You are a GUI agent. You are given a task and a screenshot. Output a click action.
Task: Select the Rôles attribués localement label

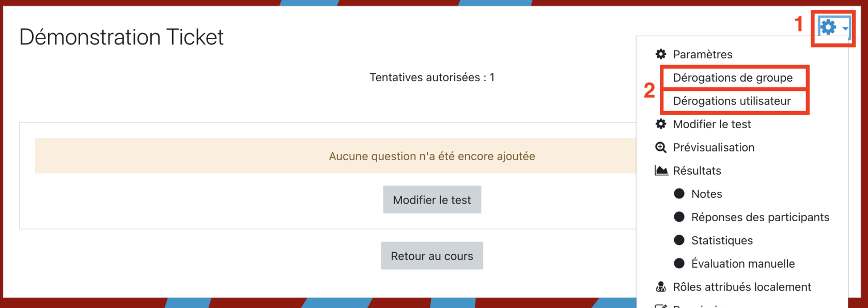pyautogui.click(x=742, y=287)
